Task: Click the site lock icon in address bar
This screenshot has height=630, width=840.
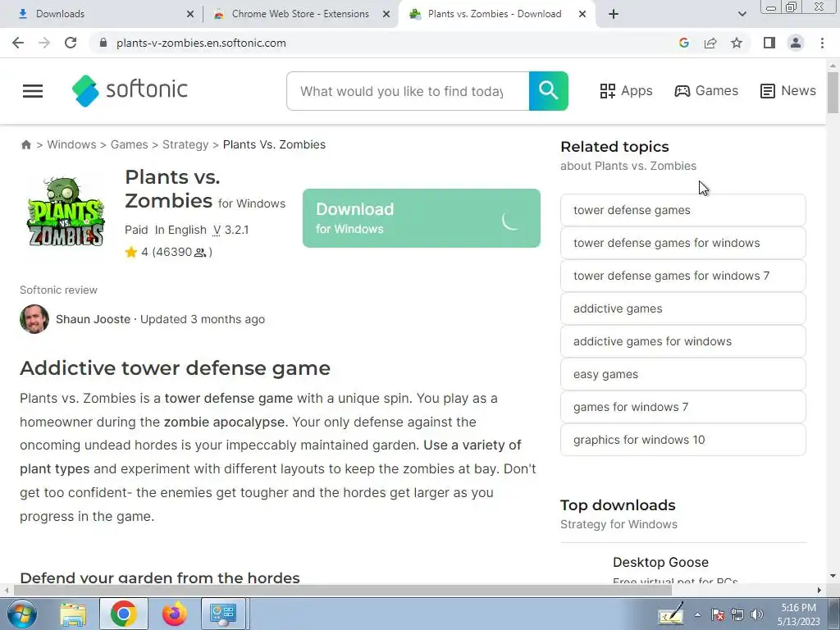Action: (103, 43)
